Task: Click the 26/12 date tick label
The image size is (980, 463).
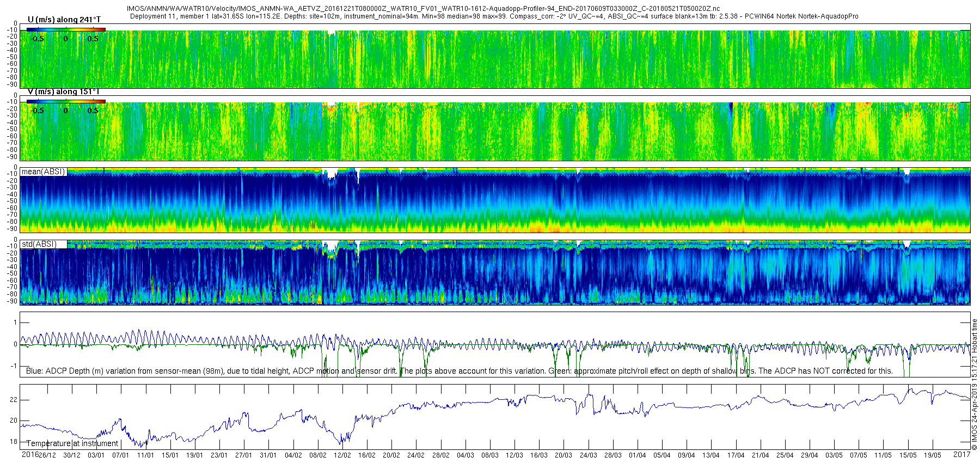Action: [x=47, y=455]
